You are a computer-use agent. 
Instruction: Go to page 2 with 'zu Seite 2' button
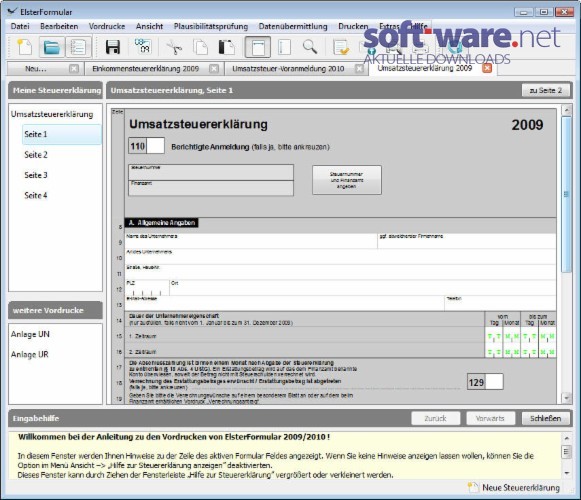point(545,90)
